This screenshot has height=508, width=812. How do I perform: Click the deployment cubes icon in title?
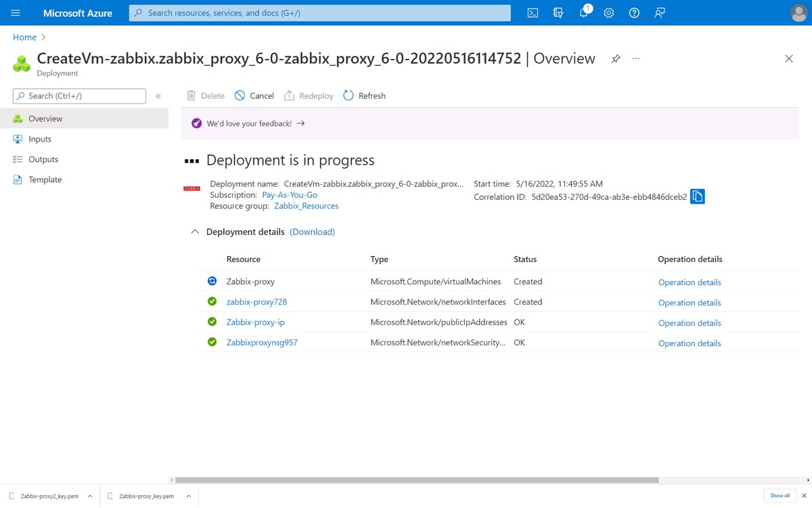22,64
